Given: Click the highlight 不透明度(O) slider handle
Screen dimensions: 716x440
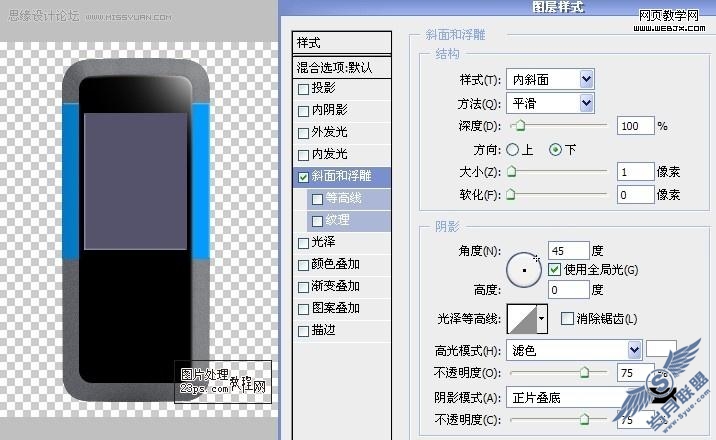Looking at the screenshot, I should [584, 372].
